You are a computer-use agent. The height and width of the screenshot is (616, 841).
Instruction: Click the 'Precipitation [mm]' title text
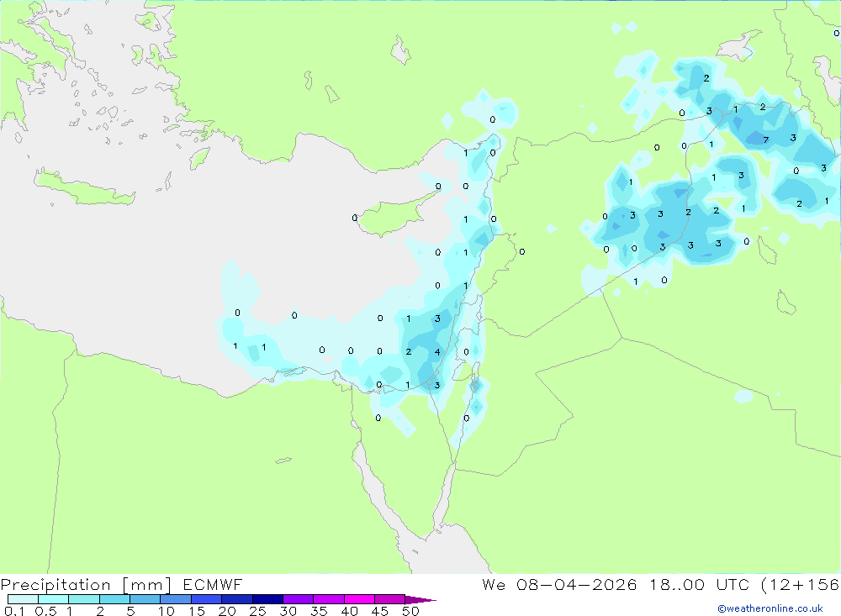tap(87, 585)
